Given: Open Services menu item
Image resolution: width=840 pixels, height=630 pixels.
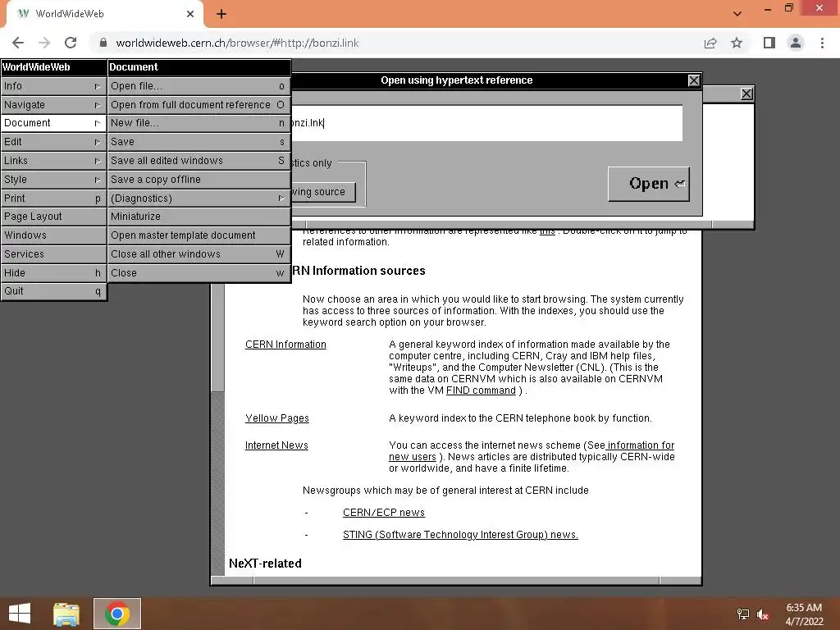Looking at the screenshot, I should coord(53,253).
